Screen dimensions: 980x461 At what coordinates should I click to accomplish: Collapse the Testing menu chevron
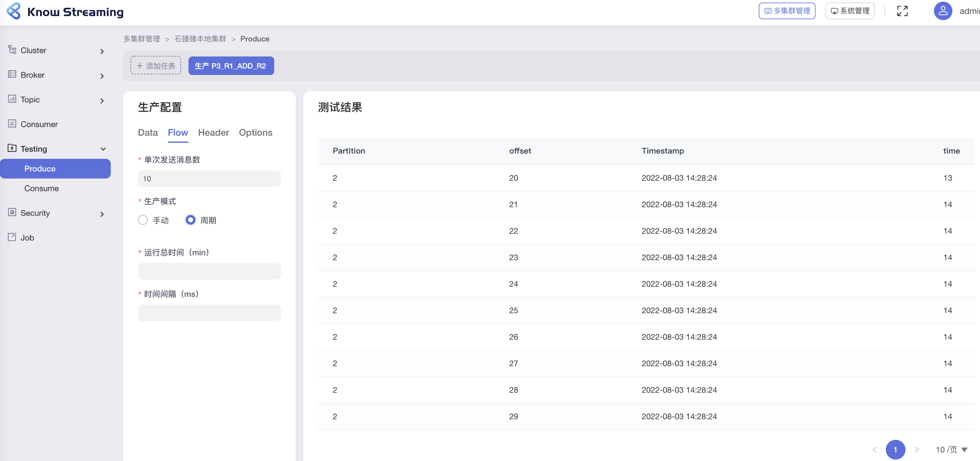point(103,149)
